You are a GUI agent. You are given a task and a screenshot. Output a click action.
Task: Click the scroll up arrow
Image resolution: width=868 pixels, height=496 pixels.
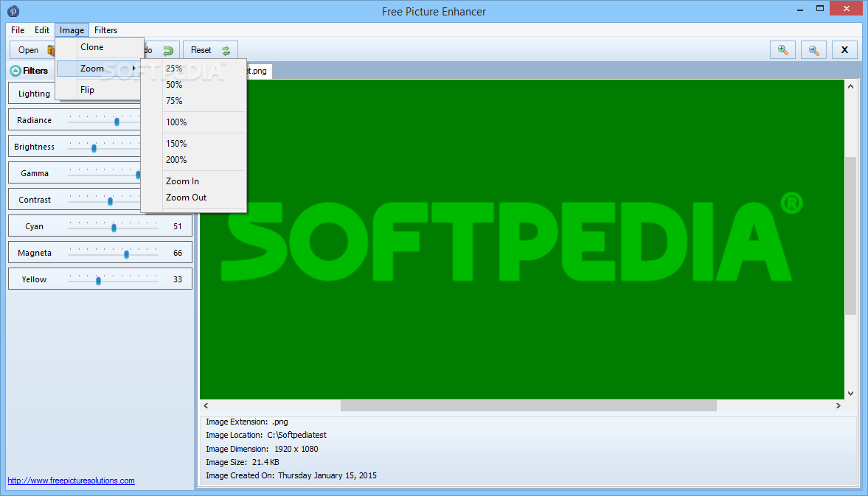850,86
